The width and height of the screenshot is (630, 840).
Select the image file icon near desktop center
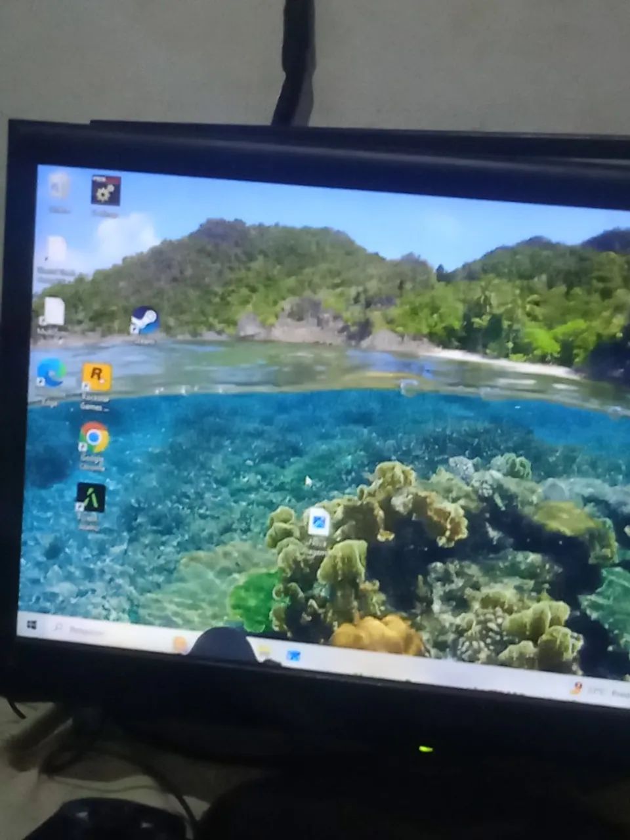tap(319, 522)
